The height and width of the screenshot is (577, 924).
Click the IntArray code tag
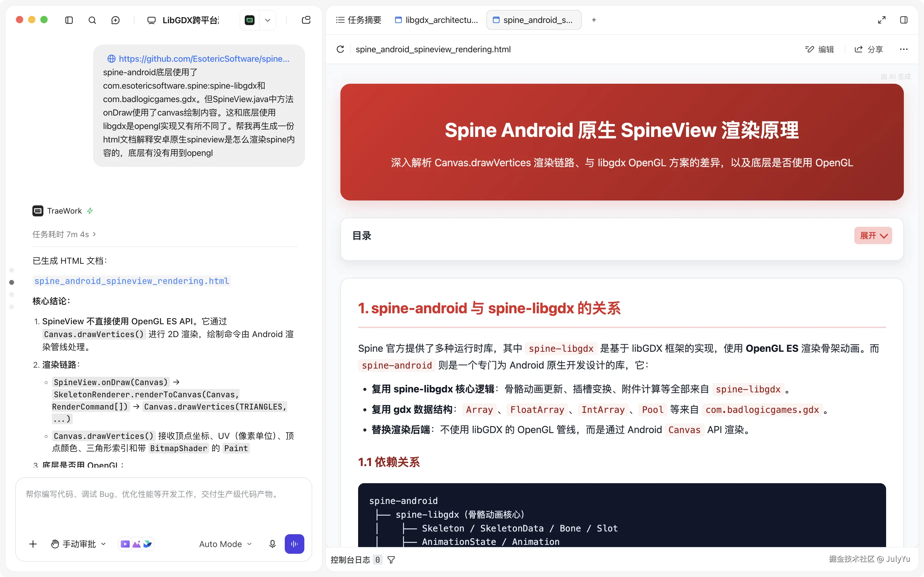click(603, 410)
